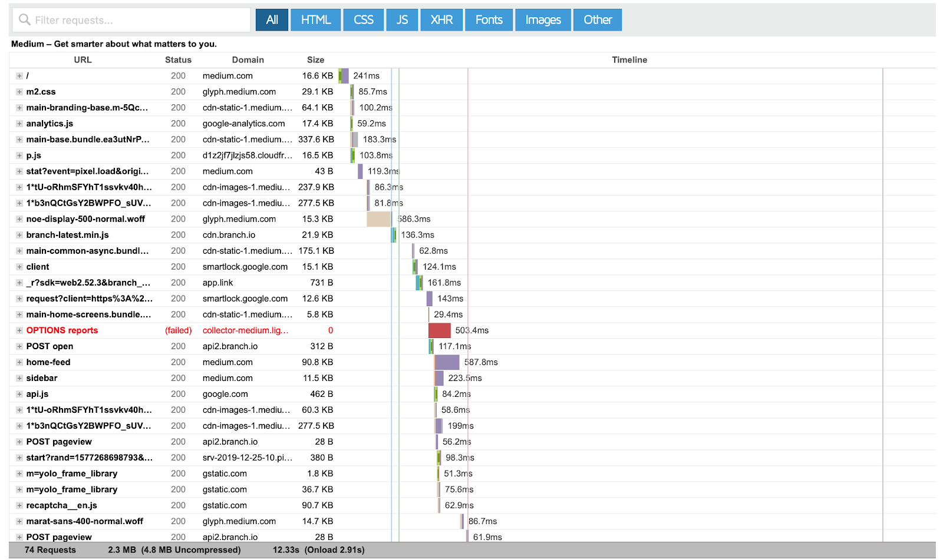Select start?rand=1577268698793 request URL
The height and width of the screenshot is (560, 943).
point(90,458)
